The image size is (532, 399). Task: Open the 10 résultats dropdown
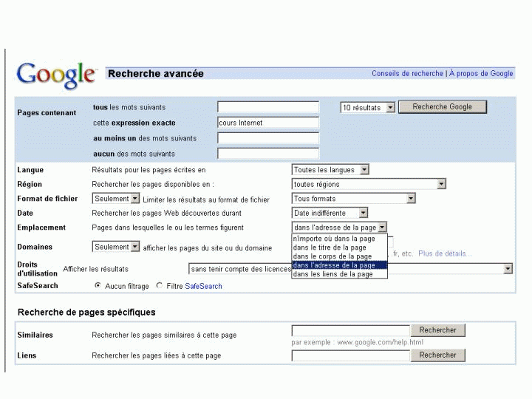367,108
